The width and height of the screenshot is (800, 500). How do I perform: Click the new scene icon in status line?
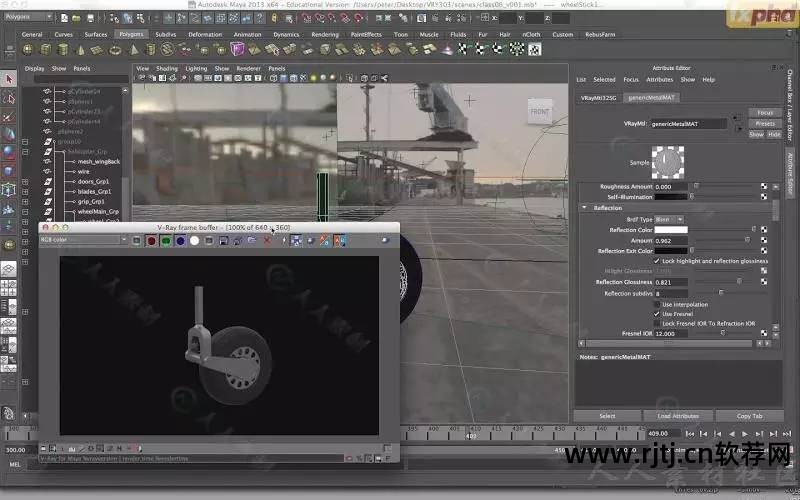(64, 18)
